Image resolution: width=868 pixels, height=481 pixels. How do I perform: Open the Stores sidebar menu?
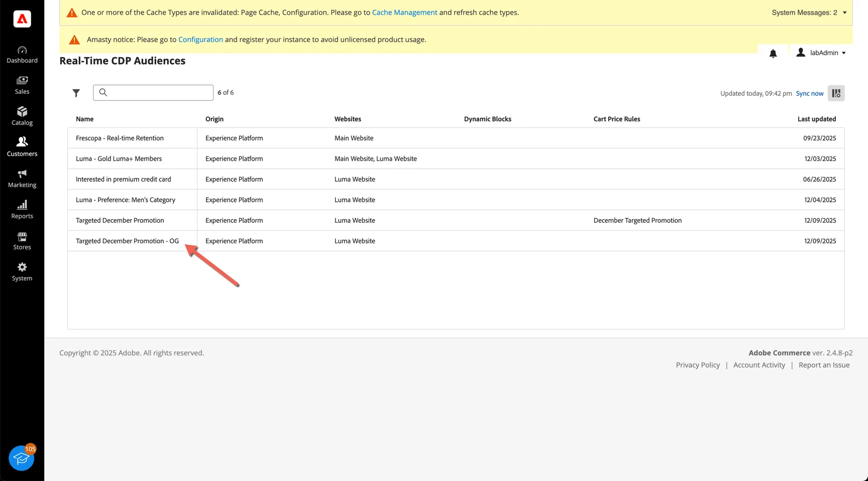pyautogui.click(x=22, y=241)
